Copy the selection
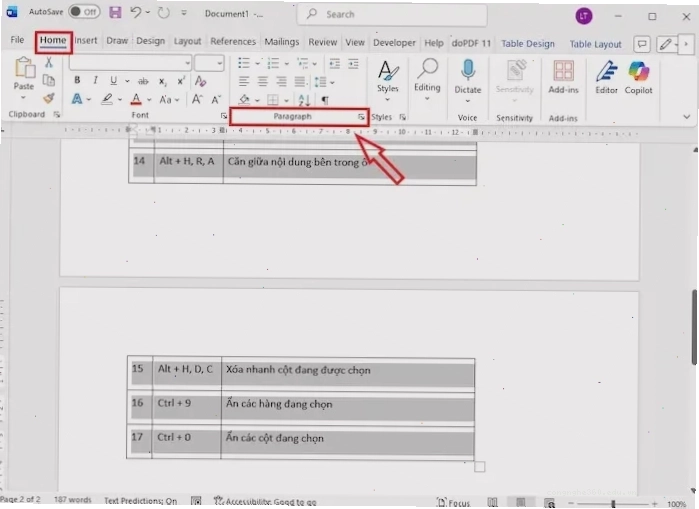 tap(49, 80)
